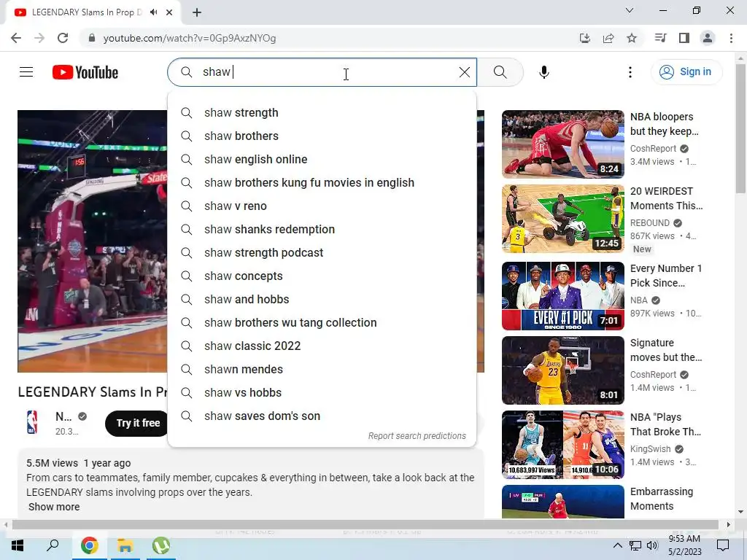Image resolution: width=747 pixels, height=560 pixels.
Task: Open 'Signature moves but the' video thumbnail
Action: pyautogui.click(x=562, y=370)
